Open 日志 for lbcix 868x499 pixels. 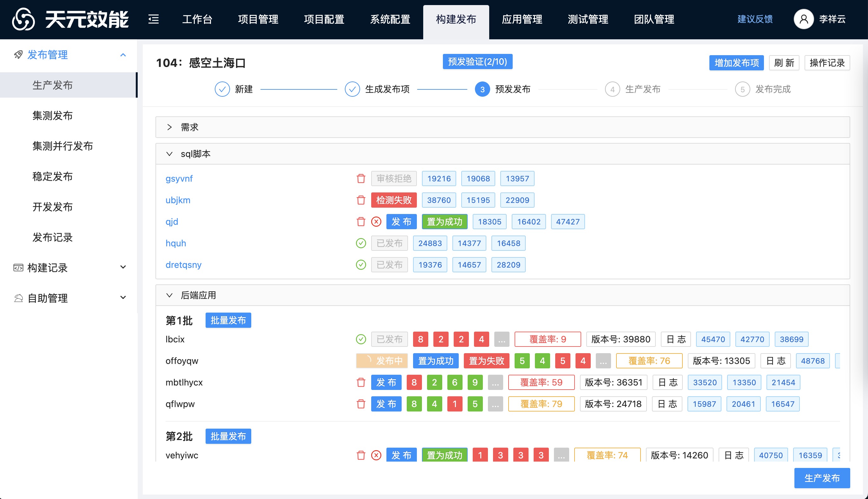(676, 339)
